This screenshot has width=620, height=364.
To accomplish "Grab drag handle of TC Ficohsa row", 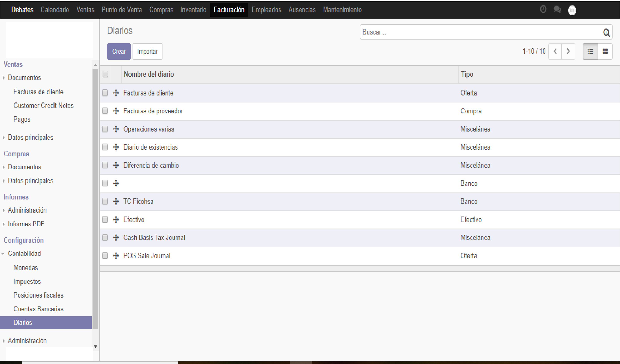I will 116,201.
